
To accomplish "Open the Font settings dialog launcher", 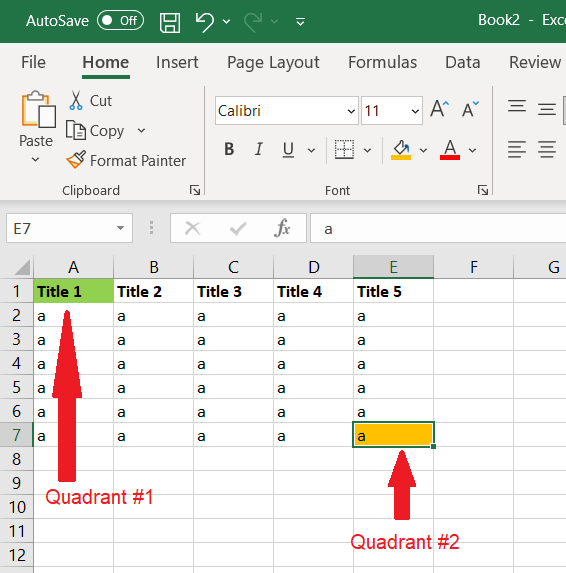I will 483,190.
